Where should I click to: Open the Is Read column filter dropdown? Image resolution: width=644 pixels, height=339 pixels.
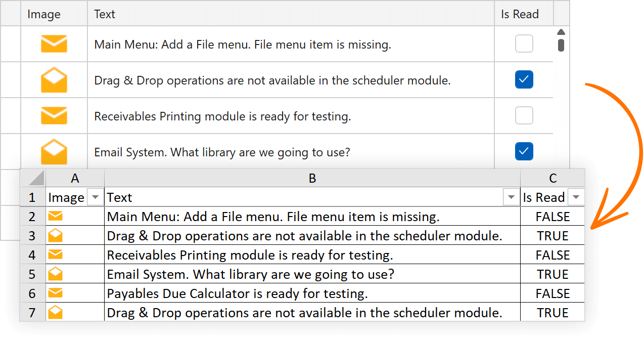[576, 197]
